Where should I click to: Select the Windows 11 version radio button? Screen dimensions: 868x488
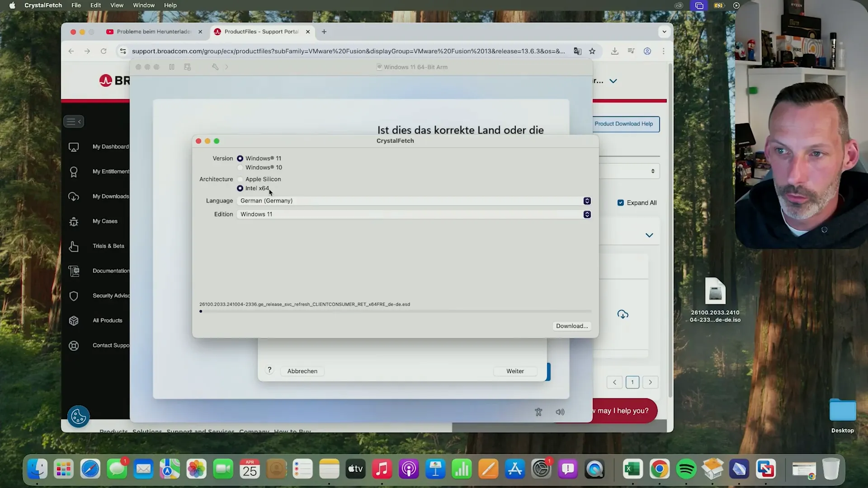(x=240, y=159)
